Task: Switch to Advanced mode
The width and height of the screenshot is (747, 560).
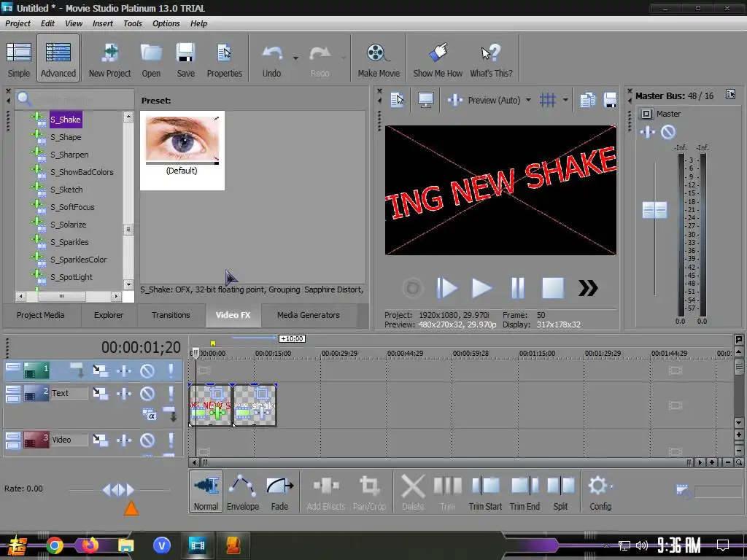Action: click(x=58, y=60)
